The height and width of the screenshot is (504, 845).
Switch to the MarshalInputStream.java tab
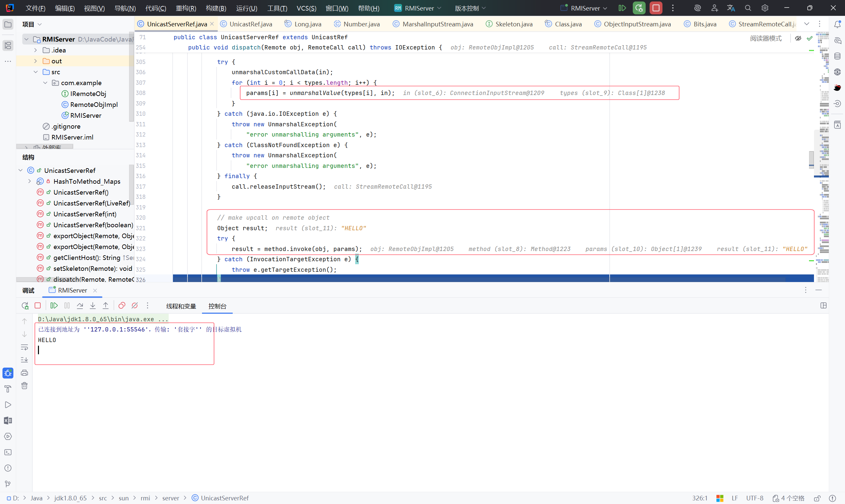[x=437, y=24]
